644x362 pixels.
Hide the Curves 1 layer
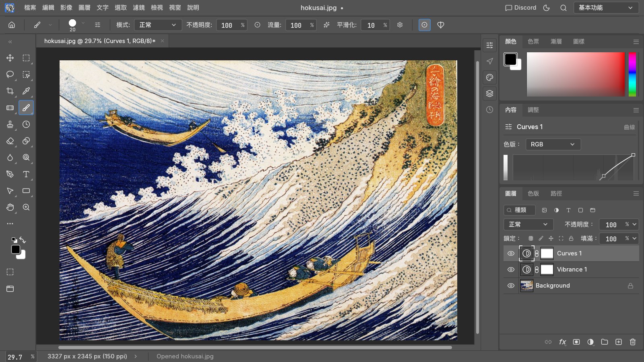pyautogui.click(x=511, y=253)
